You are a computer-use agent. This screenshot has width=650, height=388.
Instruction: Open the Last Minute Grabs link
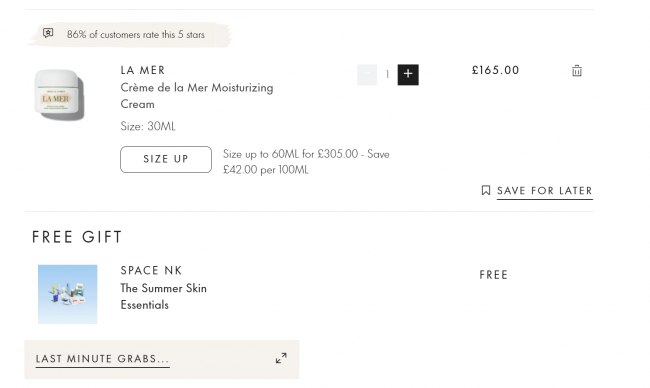click(x=102, y=359)
